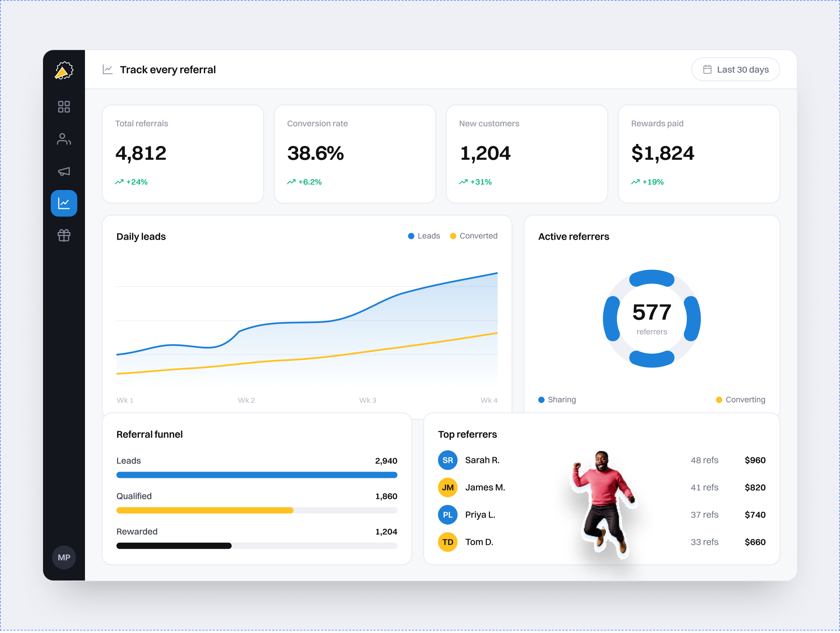The height and width of the screenshot is (633, 840).
Task: Click the megaphone app logo in sidebar
Action: [64, 71]
